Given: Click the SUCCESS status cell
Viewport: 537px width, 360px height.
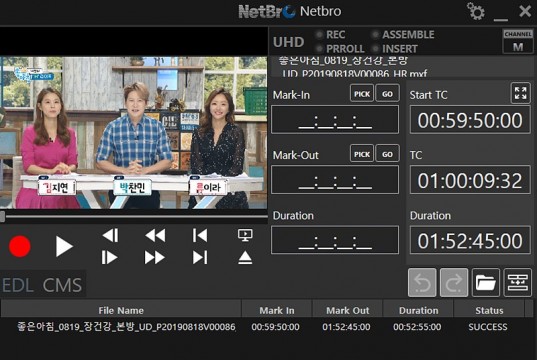Looking at the screenshot, I should [488, 327].
